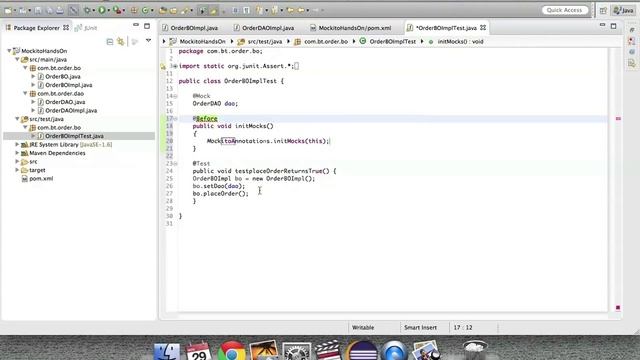Screen dimensions: 640x360
Task: Select pom.xml in the project tree
Action: click(x=41, y=178)
